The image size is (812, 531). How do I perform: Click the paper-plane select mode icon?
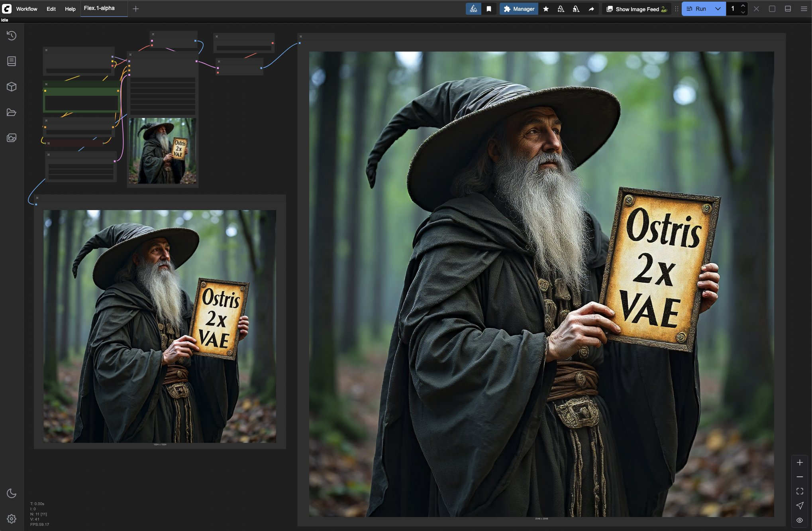click(x=800, y=505)
